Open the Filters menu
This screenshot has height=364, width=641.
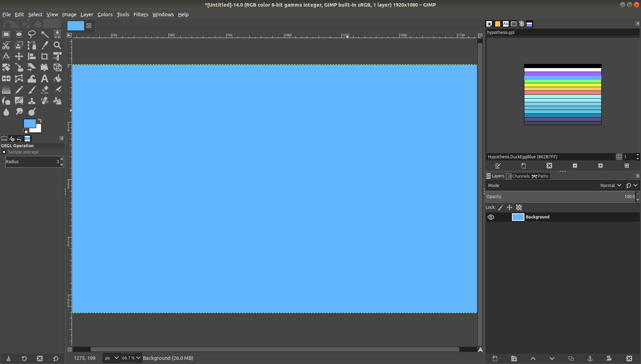[x=140, y=15]
